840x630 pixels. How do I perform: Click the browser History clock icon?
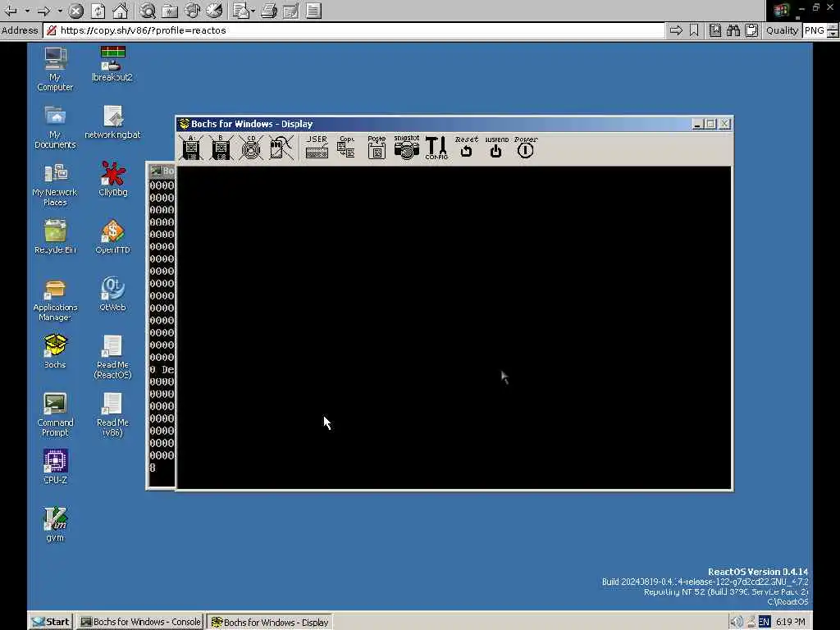[x=214, y=11]
